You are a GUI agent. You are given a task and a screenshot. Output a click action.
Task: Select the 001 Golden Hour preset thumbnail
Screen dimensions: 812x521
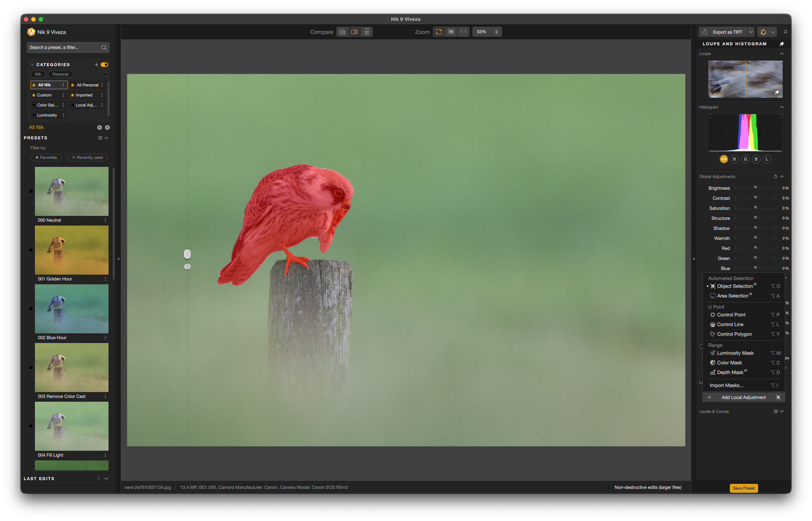[x=71, y=250]
